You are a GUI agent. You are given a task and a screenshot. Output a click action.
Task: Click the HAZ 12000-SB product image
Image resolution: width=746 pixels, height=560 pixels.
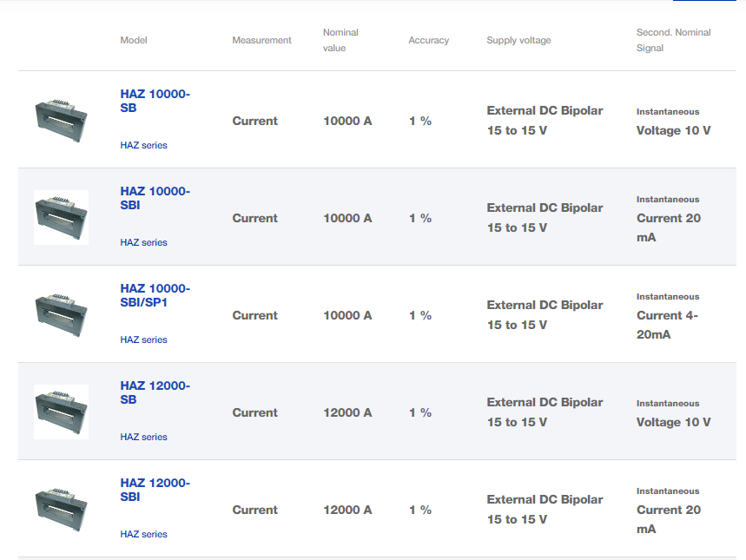tap(61, 412)
